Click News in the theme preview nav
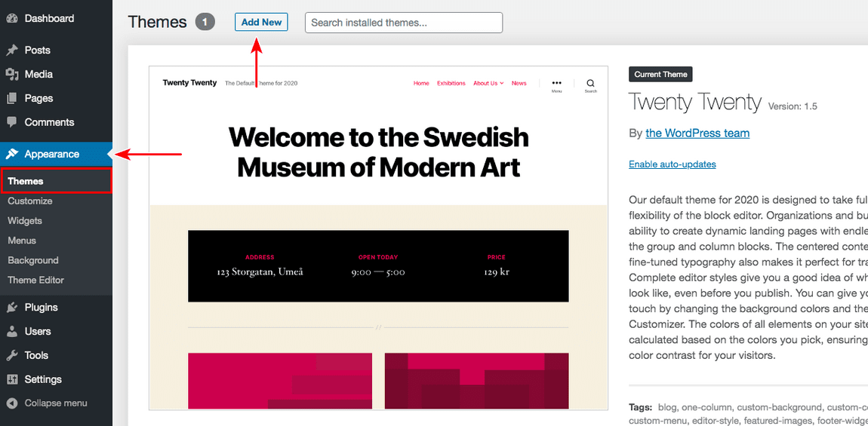The image size is (868, 426). pyautogui.click(x=519, y=83)
